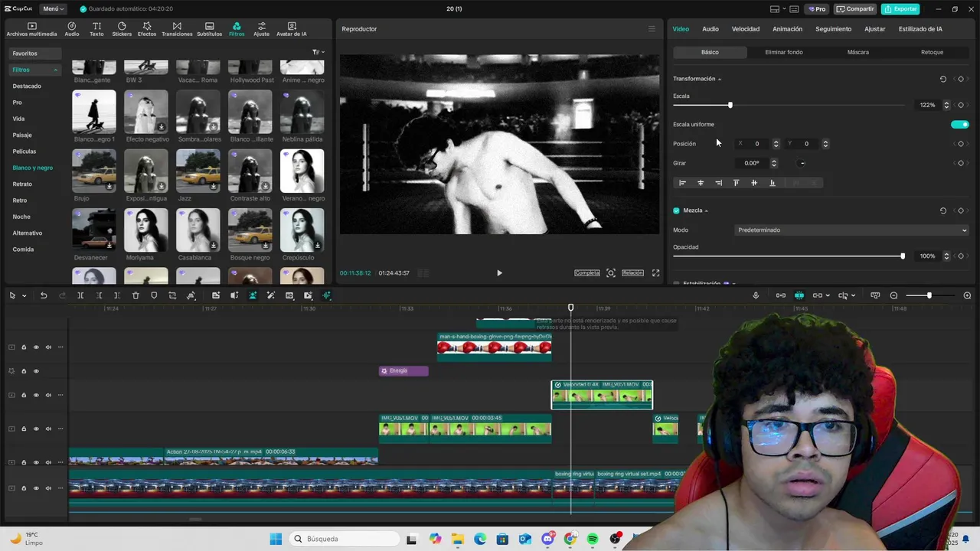
Task: Switch to the Animación tab
Action: tap(787, 29)
